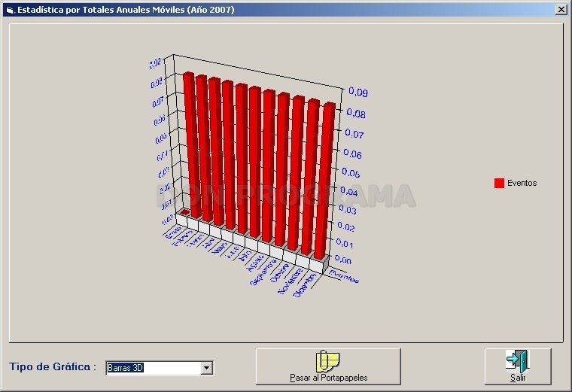Click the exit door icon

517,361
